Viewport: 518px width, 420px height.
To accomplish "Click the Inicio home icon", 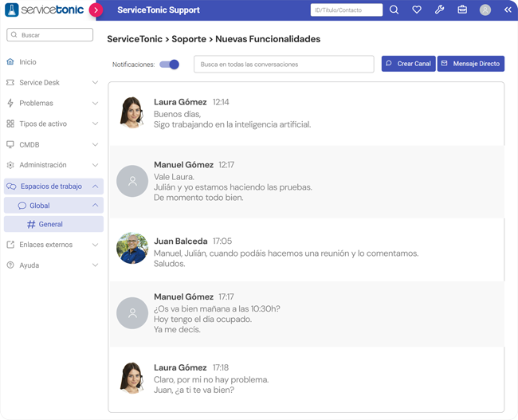I will 10,62.
